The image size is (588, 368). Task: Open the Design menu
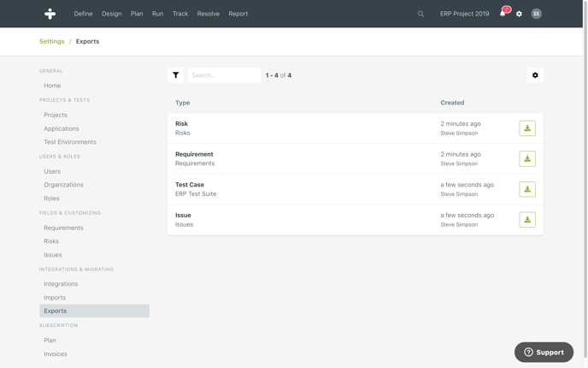[112, 14]
